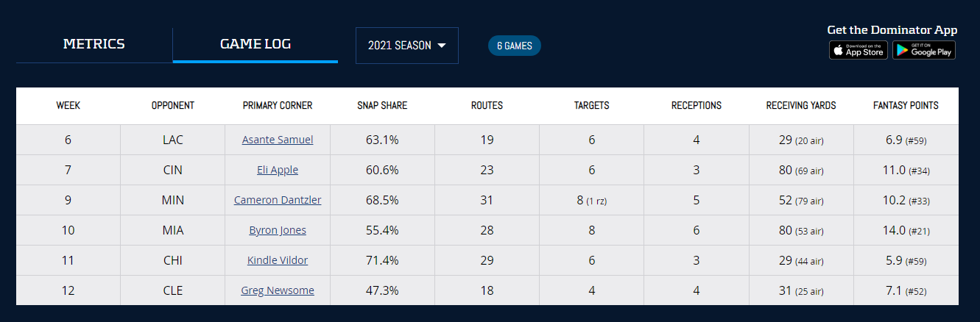The image size is (980, 322).
Task: Select the Game Log tab
Action: point(255,44)
